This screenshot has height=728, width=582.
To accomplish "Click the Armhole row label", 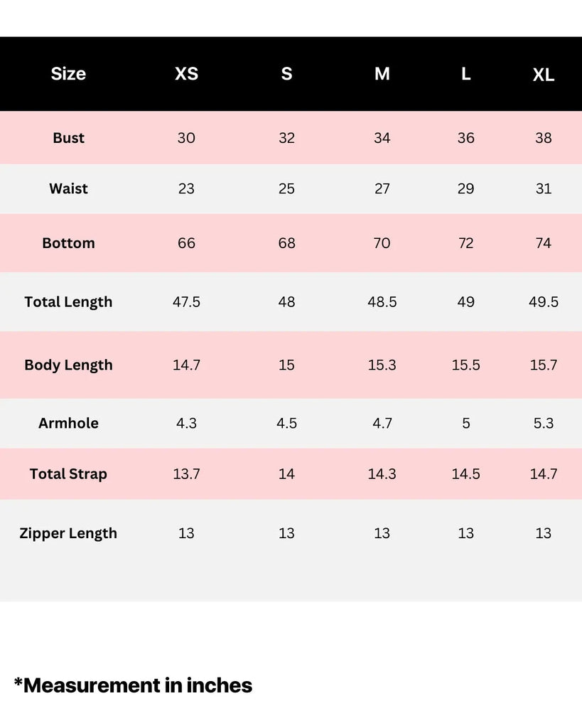I will tap(68, 424).
